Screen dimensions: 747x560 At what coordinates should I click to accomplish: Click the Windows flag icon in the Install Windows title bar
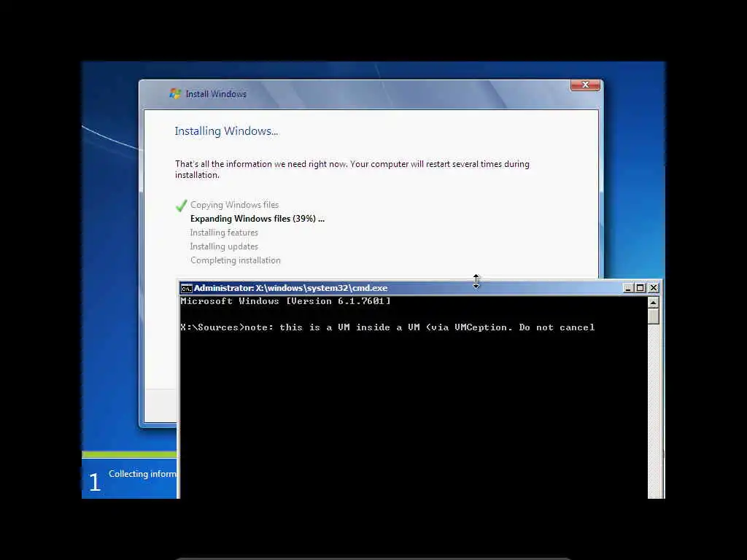pos(175,94)
